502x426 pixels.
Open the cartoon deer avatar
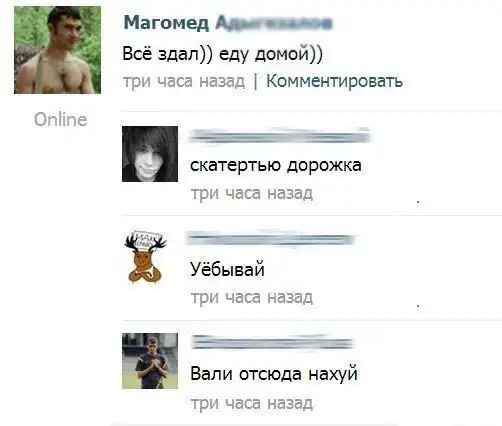[146, 257]
